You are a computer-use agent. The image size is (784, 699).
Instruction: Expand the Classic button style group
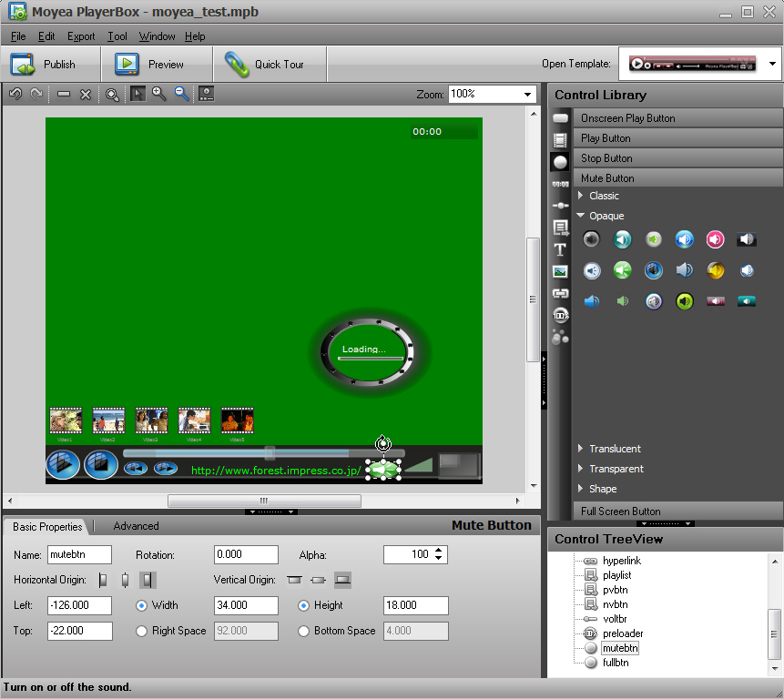[581, 196]
